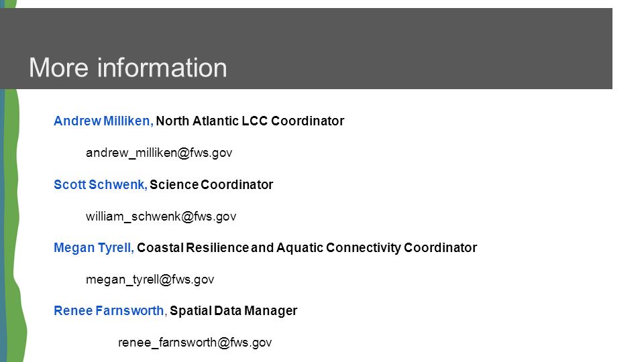Click the North Atlantic LCC Coordinator text

point(250,121)
